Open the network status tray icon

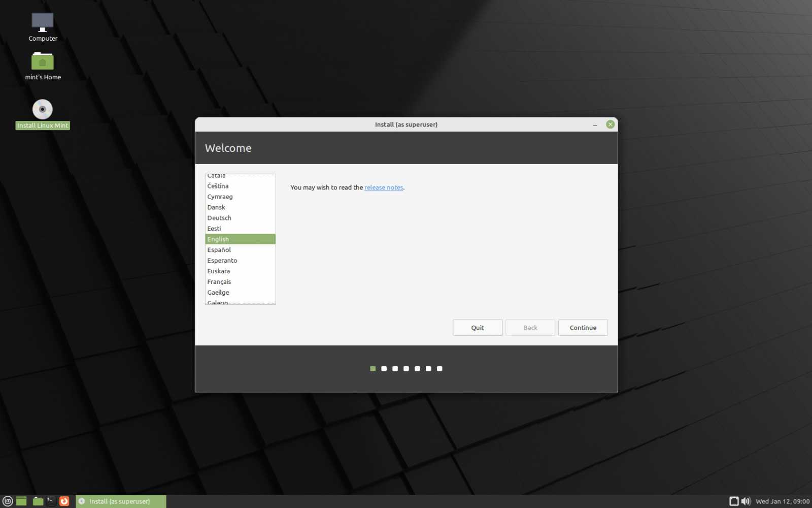734,501
